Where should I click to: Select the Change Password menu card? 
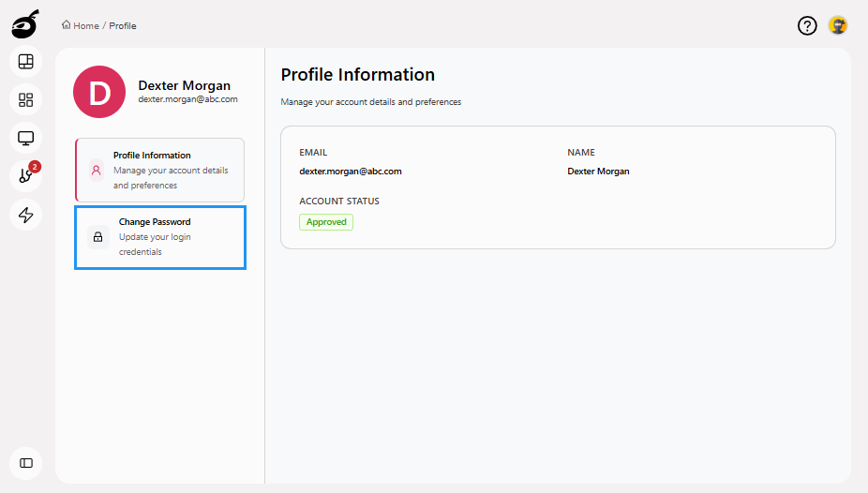160,237
